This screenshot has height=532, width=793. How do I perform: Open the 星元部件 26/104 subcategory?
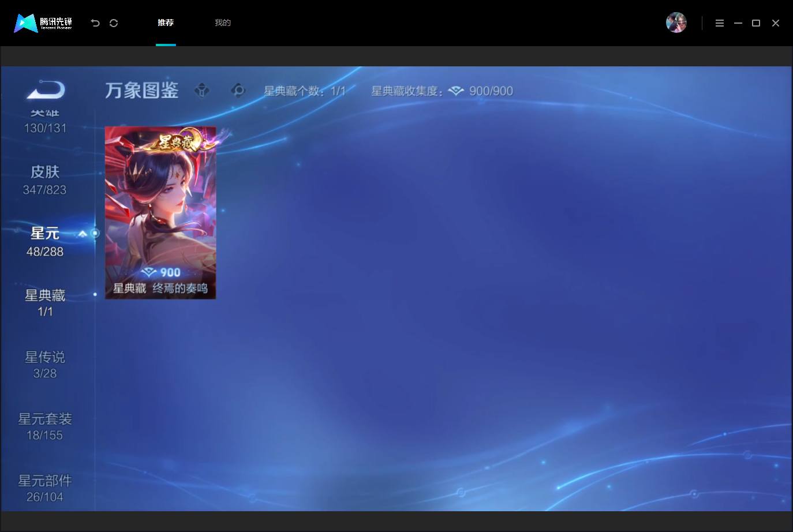pos(45,488)
